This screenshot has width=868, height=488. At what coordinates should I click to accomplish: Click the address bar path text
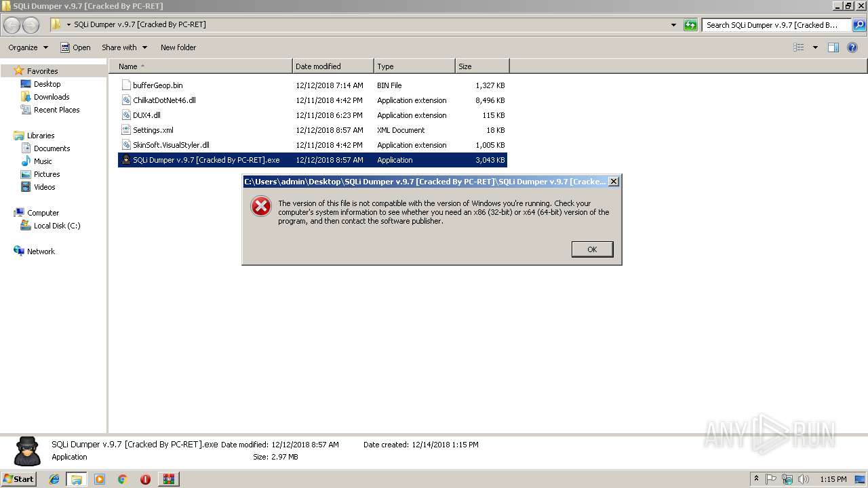(140, 24)
